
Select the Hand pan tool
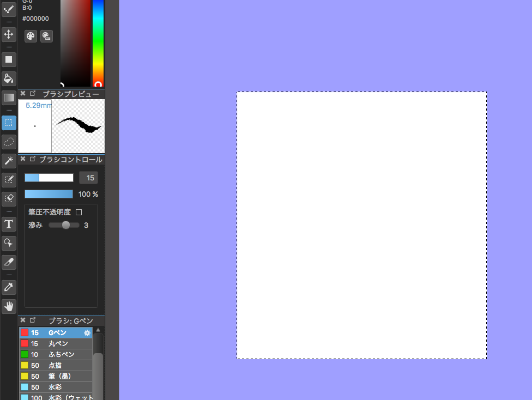(x=9, y=306)
